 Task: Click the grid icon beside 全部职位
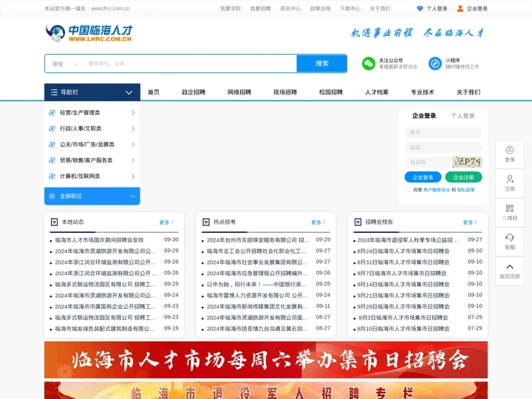point(52,196)
